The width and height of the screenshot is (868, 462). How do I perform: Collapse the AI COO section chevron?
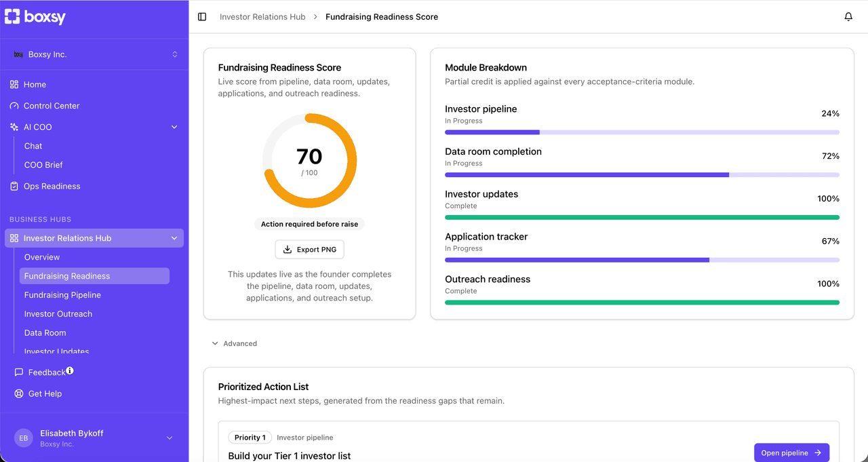pos(174,127)
